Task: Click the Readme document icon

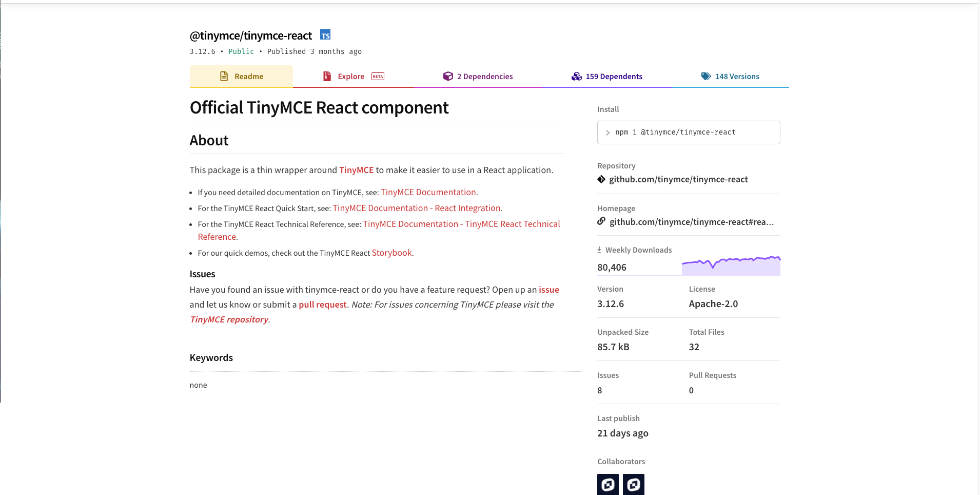Action: click(224, 77)
